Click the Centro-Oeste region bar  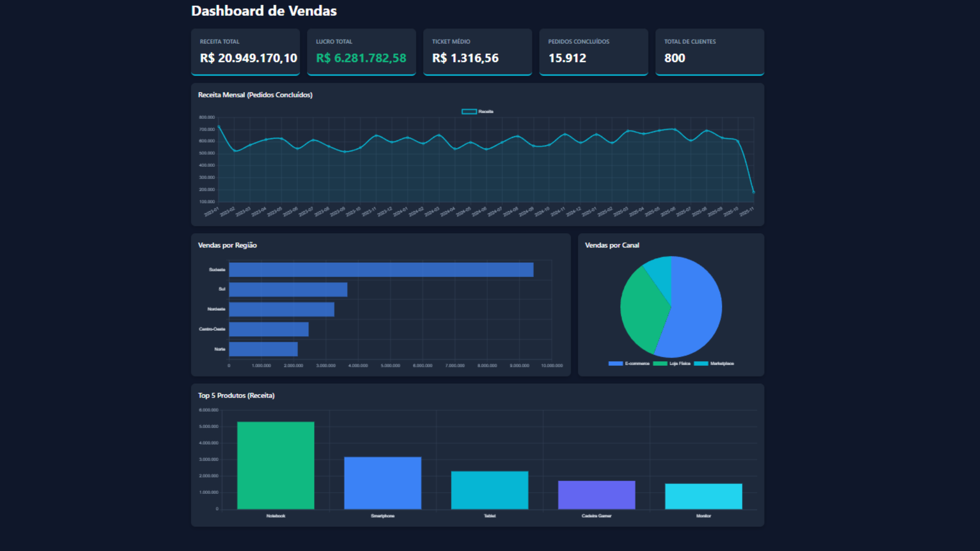[x=268, y=329]
